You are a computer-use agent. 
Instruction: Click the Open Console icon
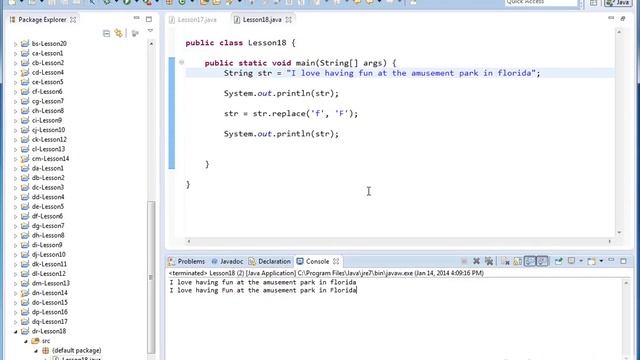(591, 261)
